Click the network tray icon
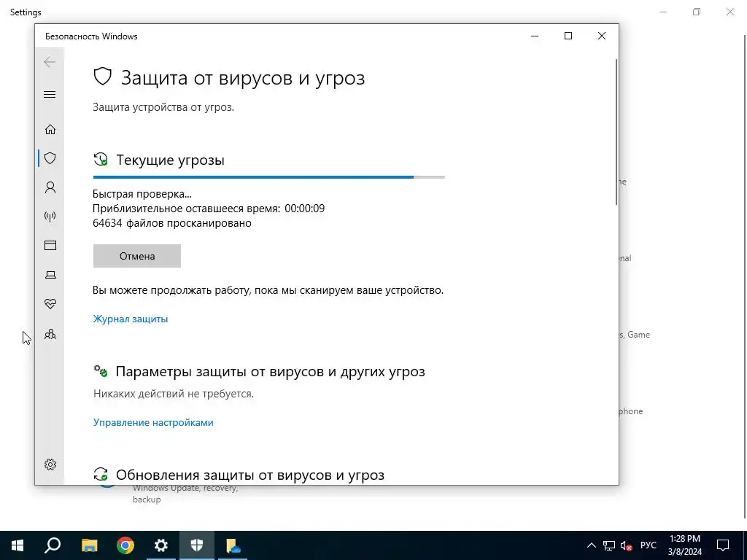Image resolution: width=747 pixels, height=560 pixels. 609,545
